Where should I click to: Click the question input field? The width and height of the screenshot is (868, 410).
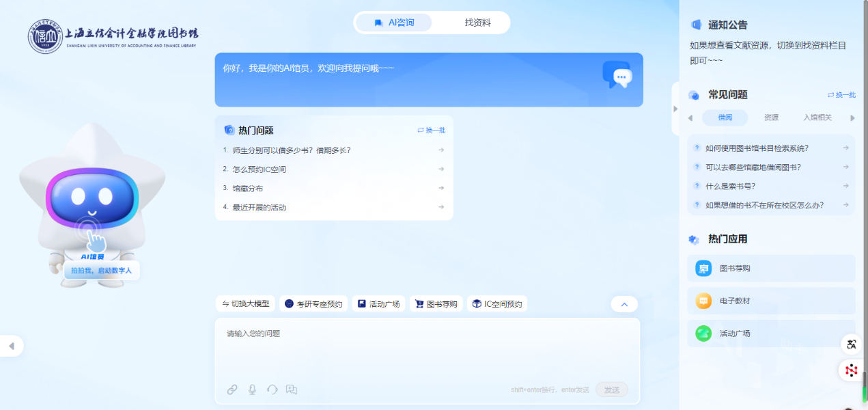pyautogui.click(x=427, y=348)
